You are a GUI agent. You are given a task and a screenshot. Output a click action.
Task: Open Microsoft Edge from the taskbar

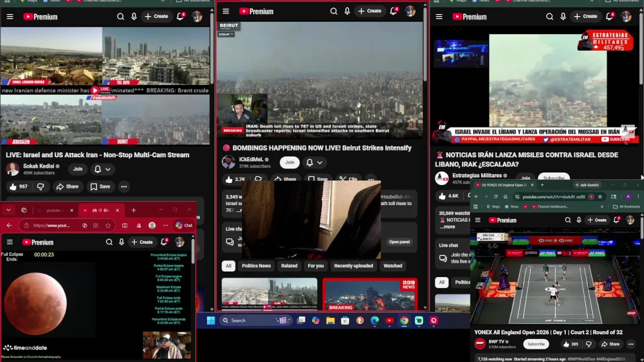pos(375,320)
